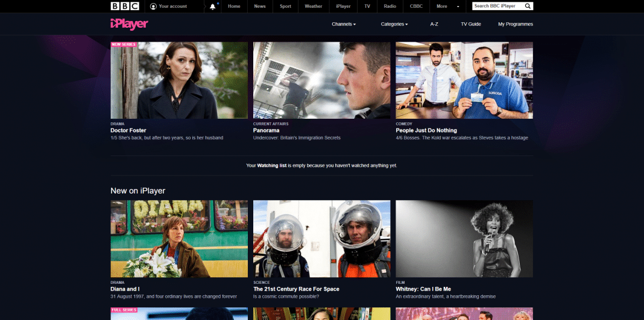Click the CURRENT AFFAIRS category label
This screenshot has height=320, width=644.
pos(271,124)
